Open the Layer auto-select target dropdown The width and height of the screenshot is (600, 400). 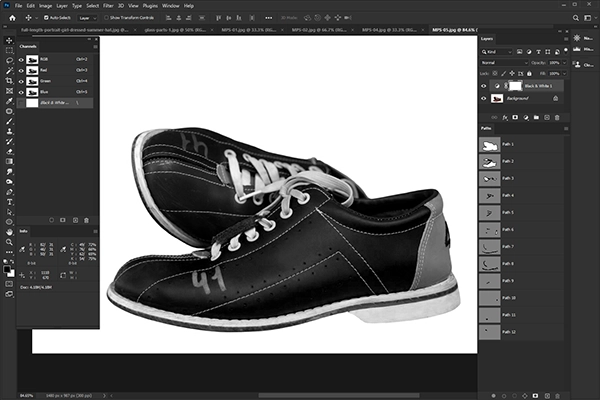(85, 17)
